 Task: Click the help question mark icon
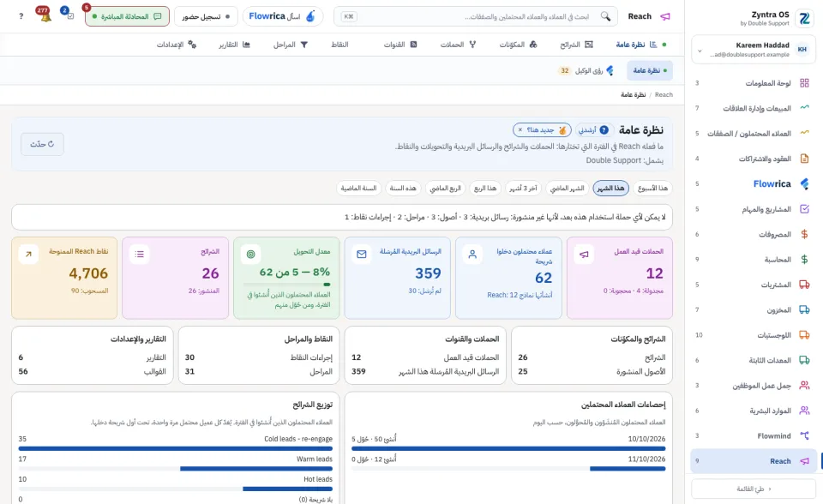21,16
